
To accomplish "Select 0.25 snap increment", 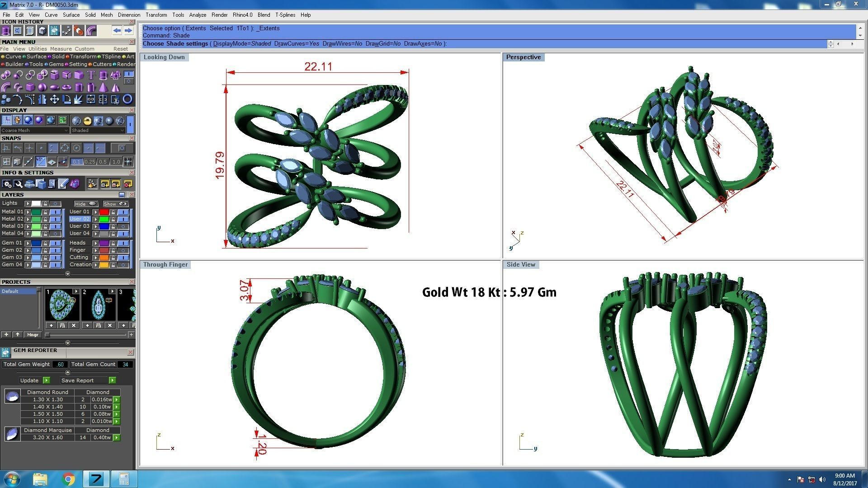I will pyautogui.click(x=90, y=162).
